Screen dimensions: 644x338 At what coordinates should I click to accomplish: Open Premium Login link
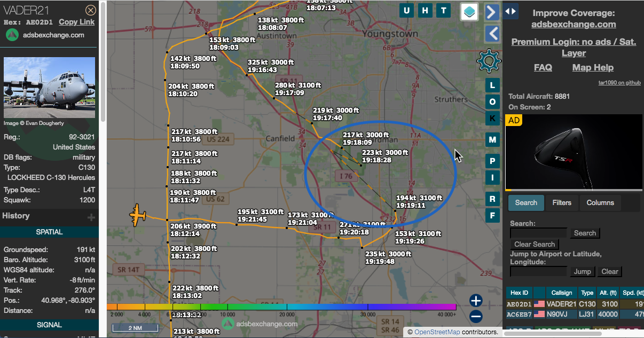tap(574, 47)
